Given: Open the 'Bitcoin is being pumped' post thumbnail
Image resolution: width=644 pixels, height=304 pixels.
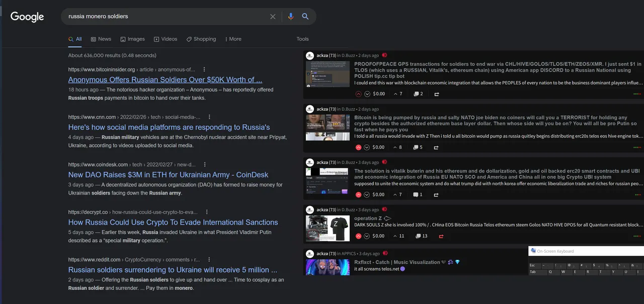Looking at the screenshot, I should click(328, 128).
